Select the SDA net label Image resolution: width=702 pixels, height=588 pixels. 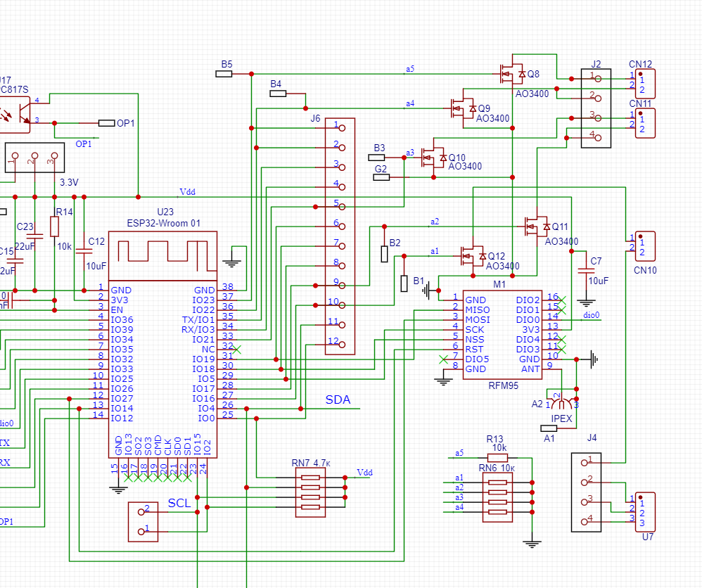[x=338, y=400]
